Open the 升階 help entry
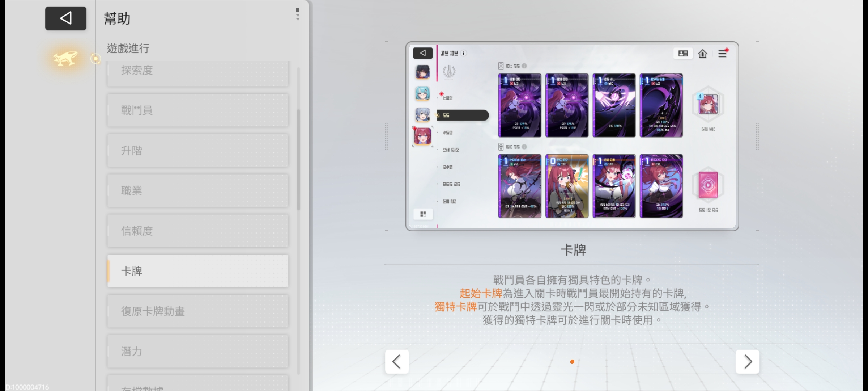This screenshot has width=868, height=391. 197,150
